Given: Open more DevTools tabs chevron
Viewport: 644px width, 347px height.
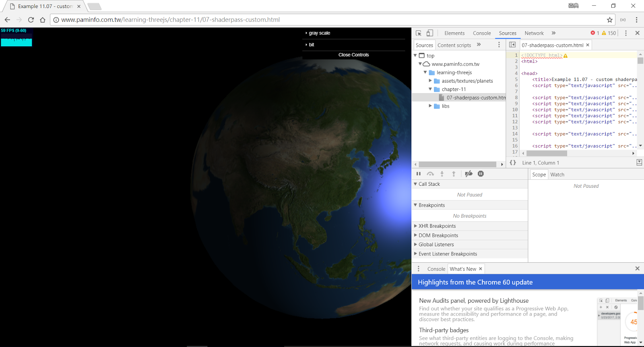Looking at the screenshot, I should pos(553,33).
